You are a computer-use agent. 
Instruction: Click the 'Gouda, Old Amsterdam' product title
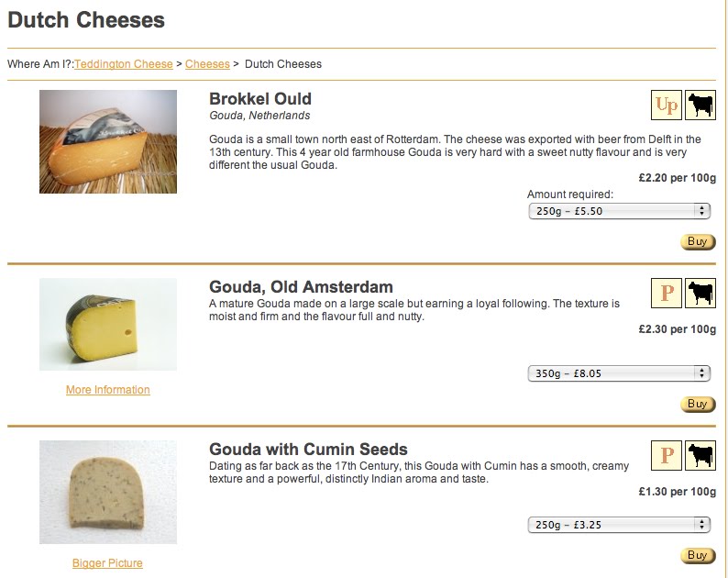(301, 287)
